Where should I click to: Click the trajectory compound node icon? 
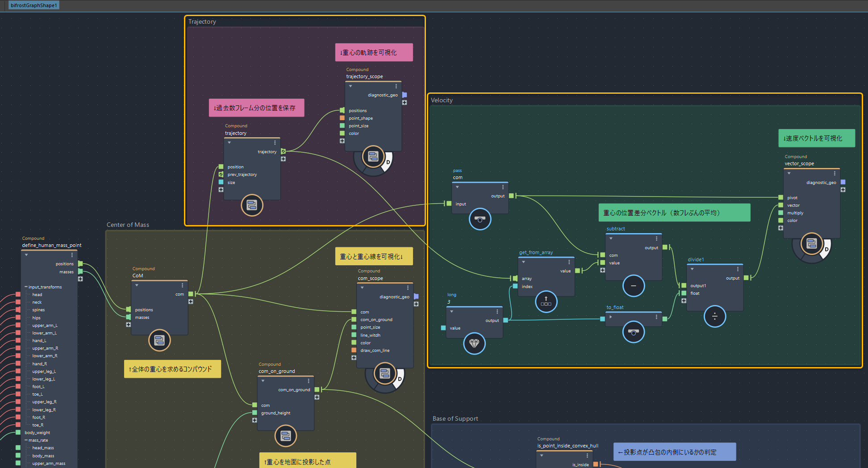(x=252, y=205)
